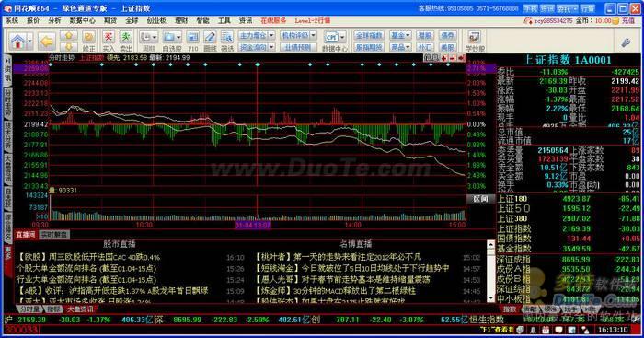Open the red 在线服务 menu
644x338 pixels.
pos(273,20)
